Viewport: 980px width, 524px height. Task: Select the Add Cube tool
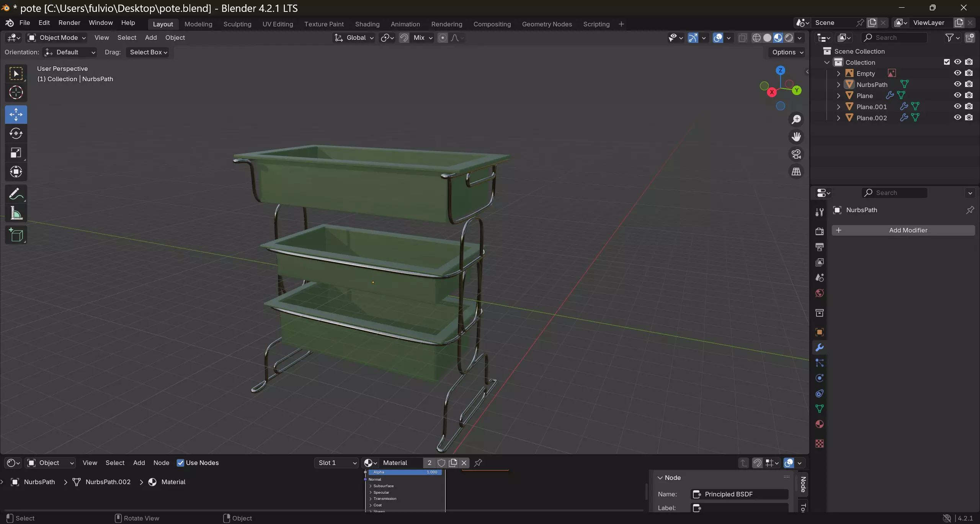coord(16,235)
